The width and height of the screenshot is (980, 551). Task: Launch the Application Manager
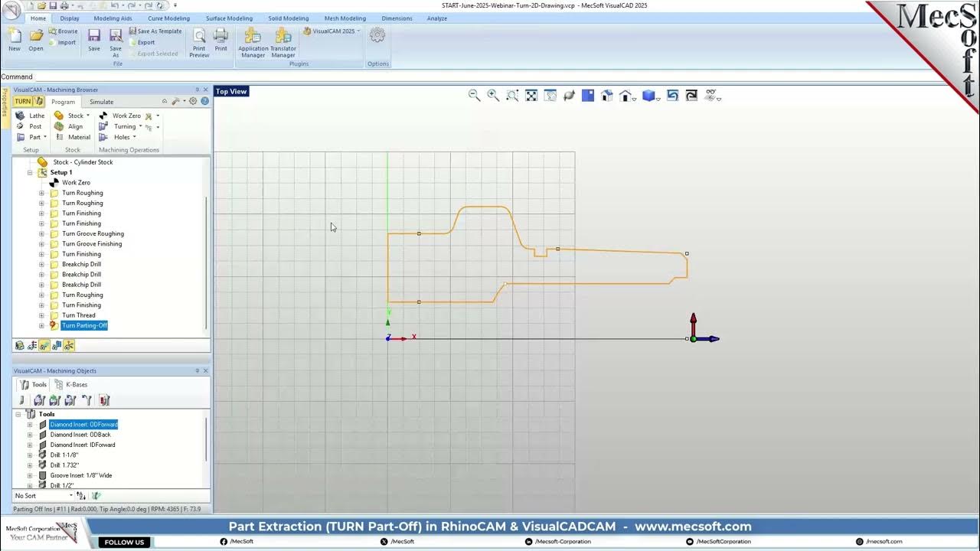tap(253, 42)
